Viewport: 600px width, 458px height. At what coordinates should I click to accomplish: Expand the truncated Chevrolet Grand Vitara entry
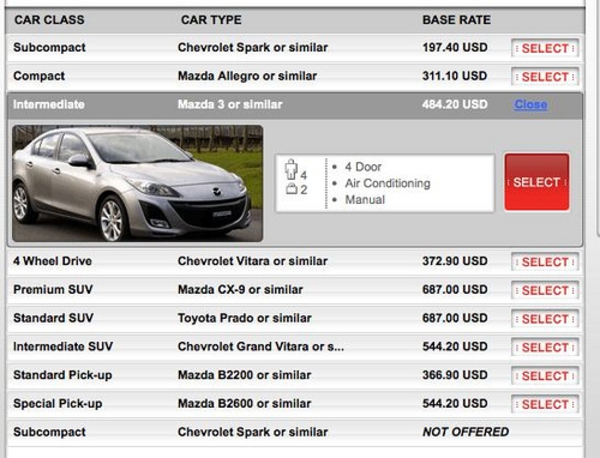click(x=260, y=347)
